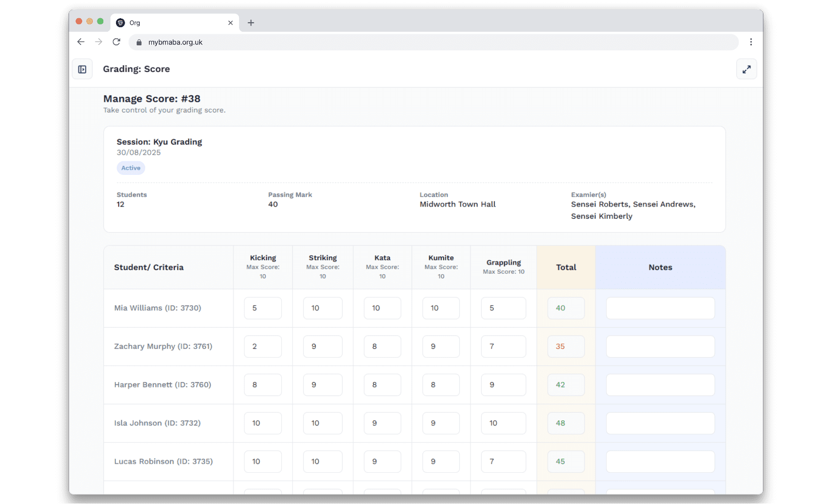This screenshot has width=832, height=504.
Task: Click the fullscreen expand icon
Action: (746, 69)
